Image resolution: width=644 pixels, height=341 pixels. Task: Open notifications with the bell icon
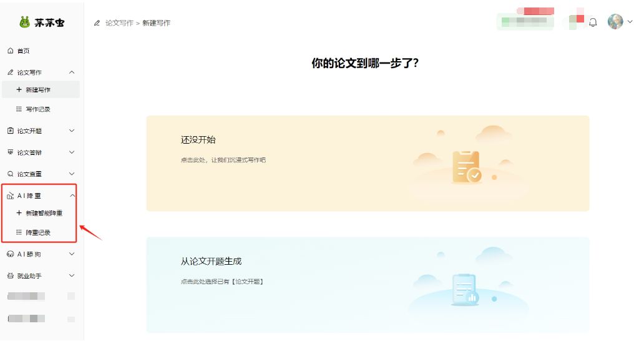(593, 22)
